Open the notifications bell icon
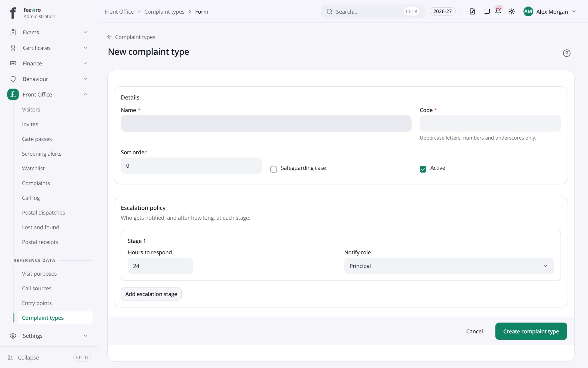This screenshot has height=368, width=588. tap(498, 11)
